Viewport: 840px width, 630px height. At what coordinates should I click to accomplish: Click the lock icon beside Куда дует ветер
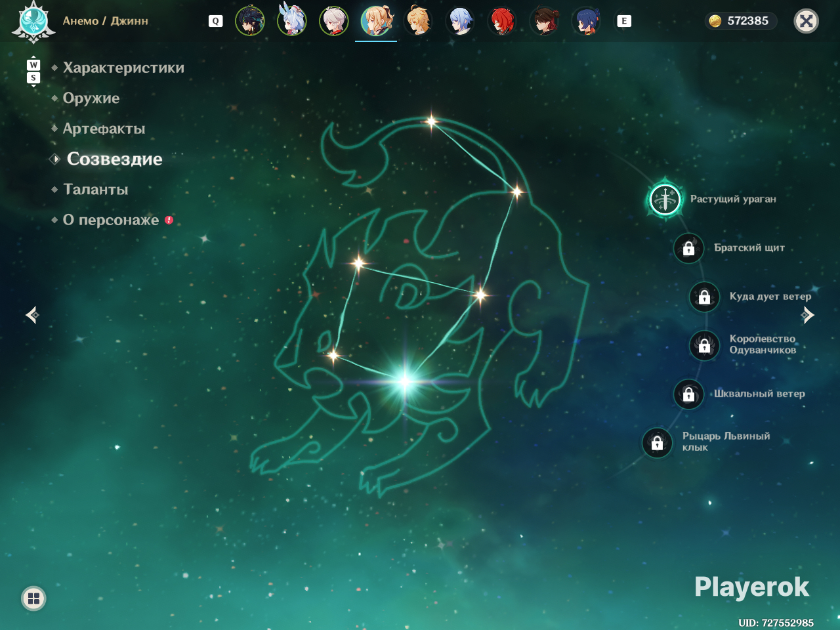click(x=704, y=297)
